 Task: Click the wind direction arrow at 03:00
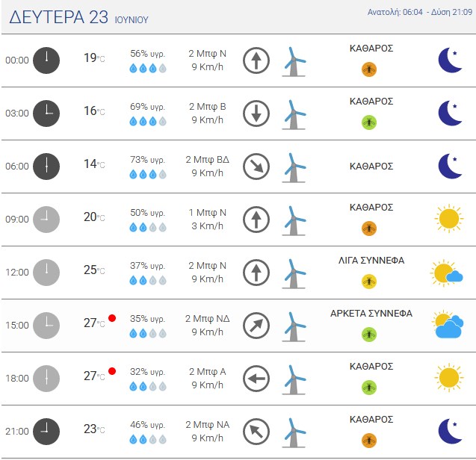[256, 114]
